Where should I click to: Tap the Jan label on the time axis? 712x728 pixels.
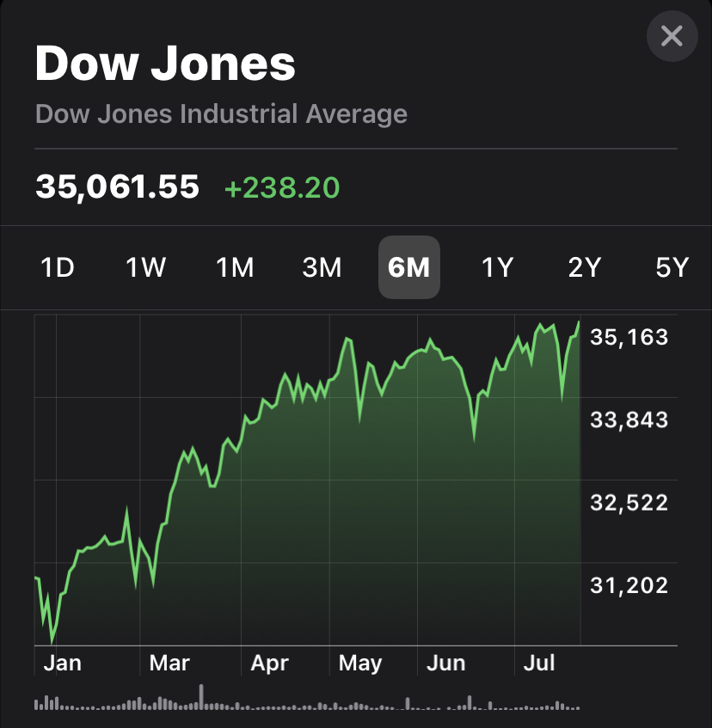click(62, 664)
